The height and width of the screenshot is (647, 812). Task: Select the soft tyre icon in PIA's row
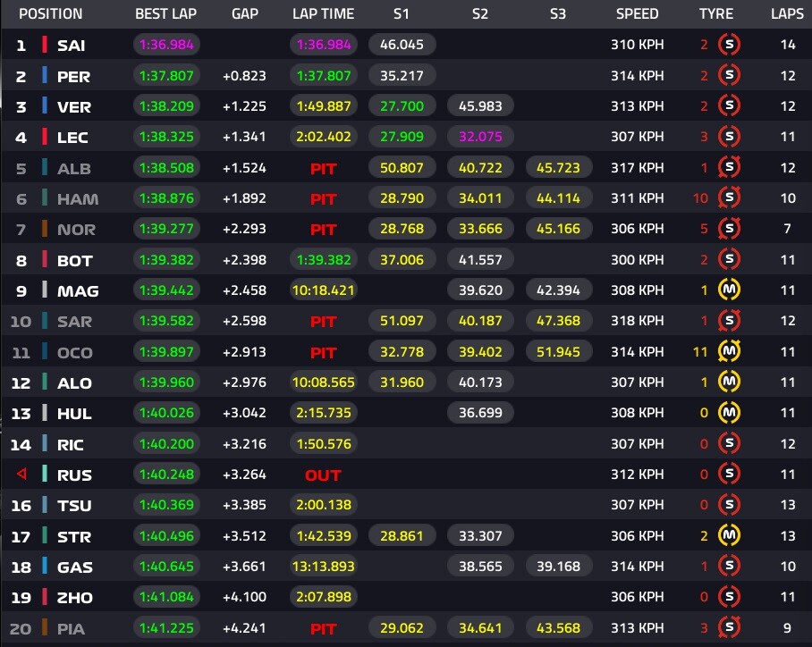(729, 628)
